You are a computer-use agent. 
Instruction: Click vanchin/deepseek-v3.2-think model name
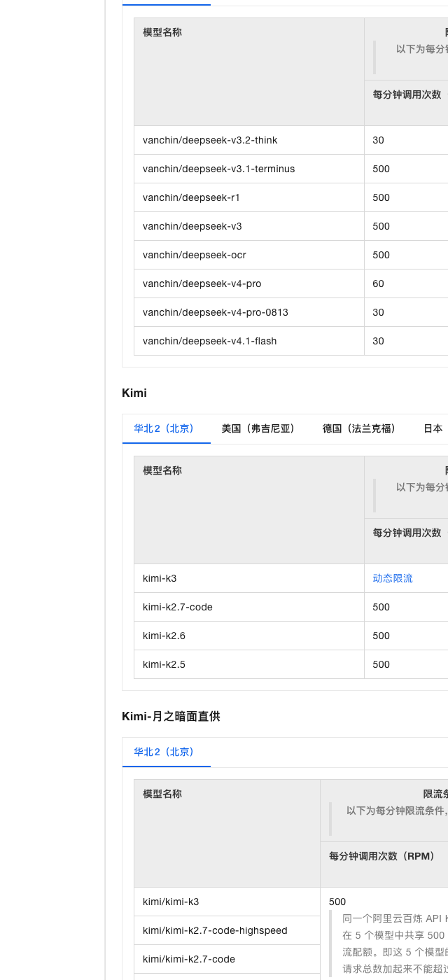coord(210,140)
